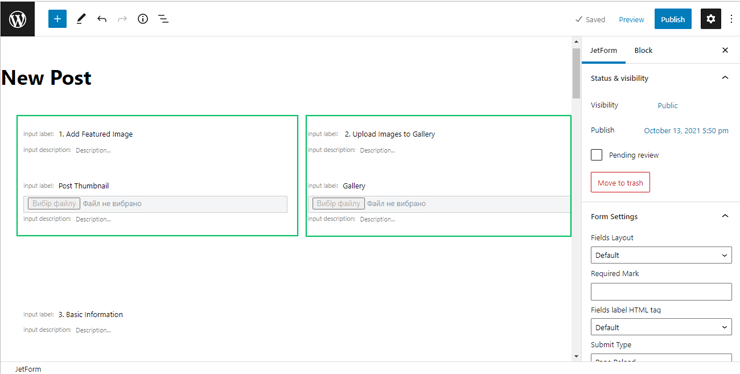Edit description under '3. Basic Information'
Viewport: 740px width, 374px height.
click(x=93, y=331)
